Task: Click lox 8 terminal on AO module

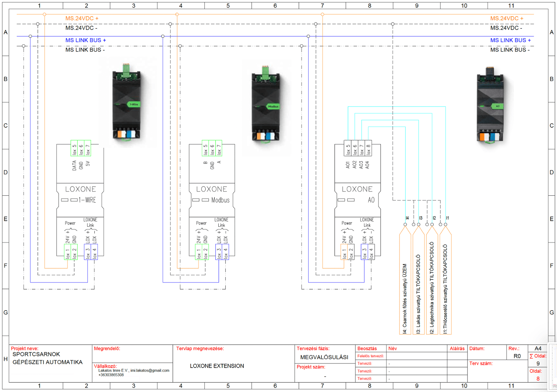Action: [x=368, y=149]
